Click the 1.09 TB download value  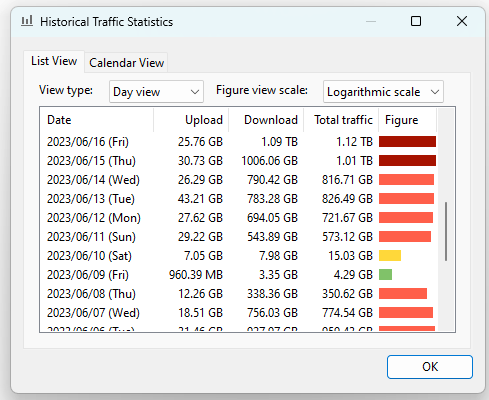click(x=279, y=142)
